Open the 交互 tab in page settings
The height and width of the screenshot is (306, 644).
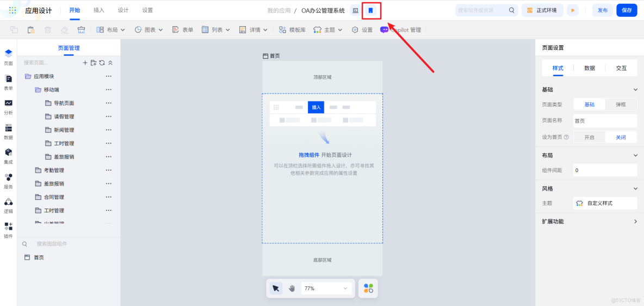(621, 68)
